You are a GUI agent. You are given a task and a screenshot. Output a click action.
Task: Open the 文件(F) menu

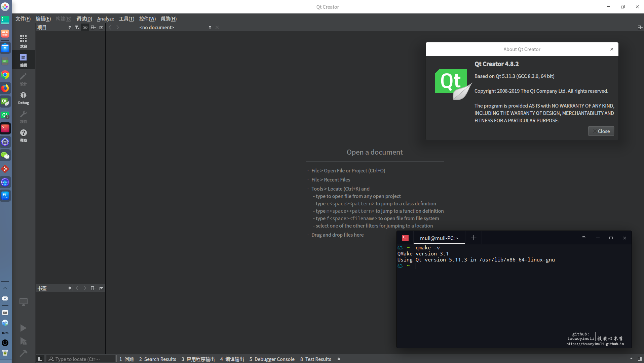pos(23,19)
